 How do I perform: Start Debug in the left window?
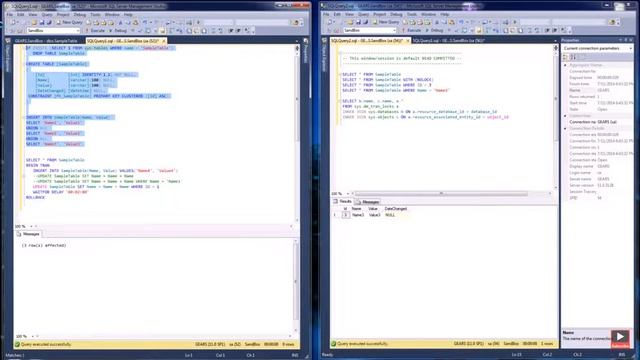click(118, 31)
